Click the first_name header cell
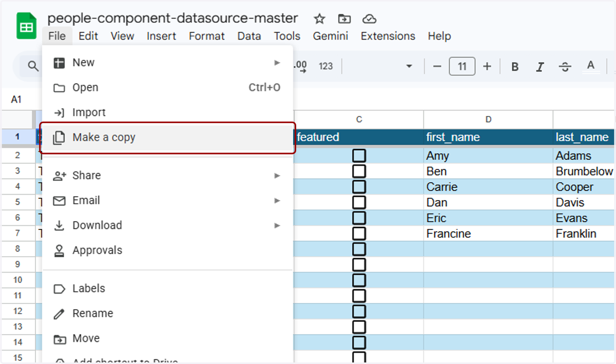The image size is (616, 364). point(488,137)
